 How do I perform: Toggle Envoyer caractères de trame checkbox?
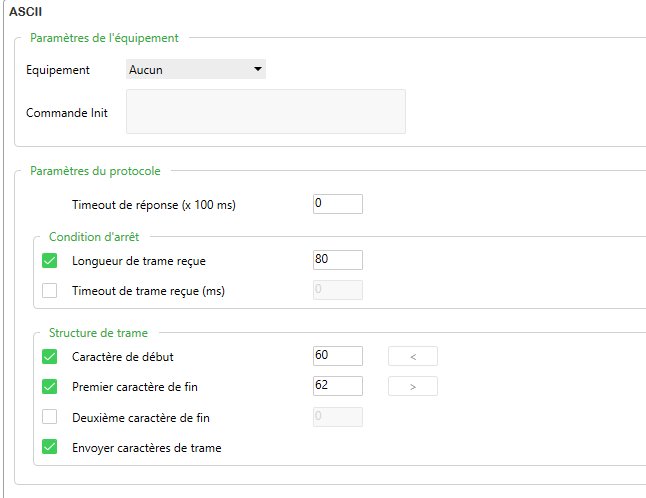point(50,447)
